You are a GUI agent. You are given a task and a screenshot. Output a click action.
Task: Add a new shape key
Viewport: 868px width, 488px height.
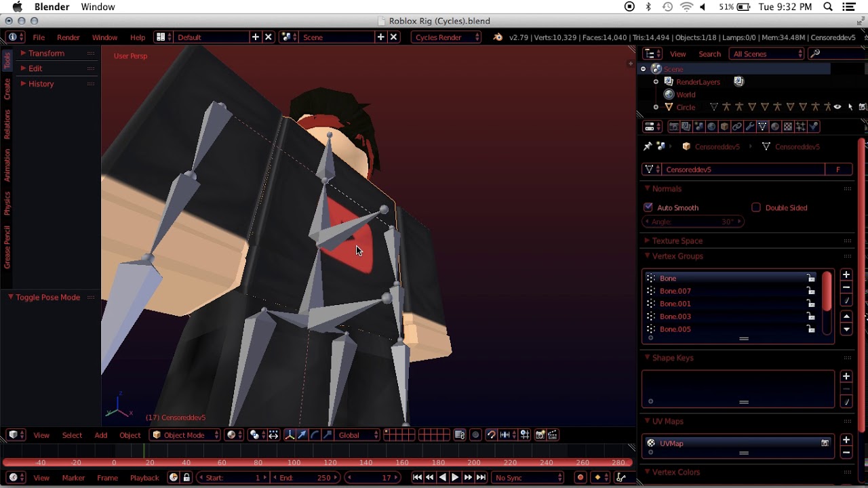pos(846,376)
